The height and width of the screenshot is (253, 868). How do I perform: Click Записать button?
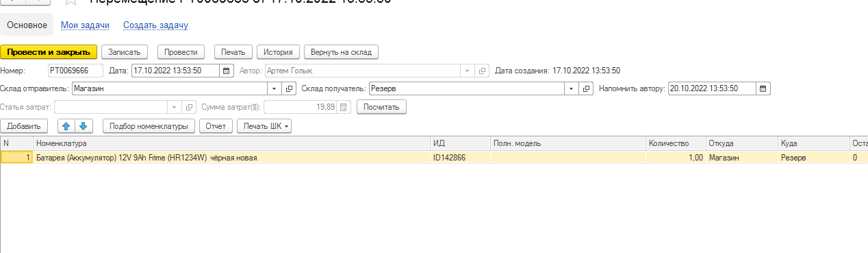tap(124, 52)
